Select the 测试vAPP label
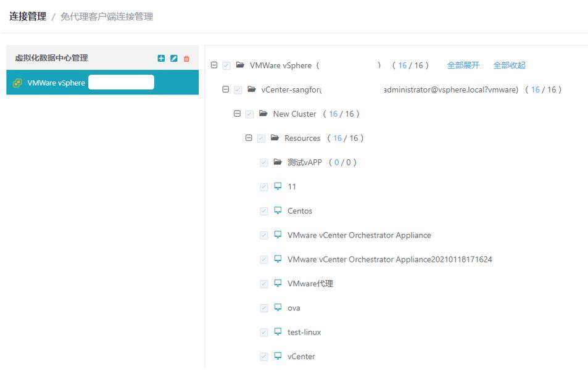The width and height of the screenshot is (588, 382). [305, 162]
